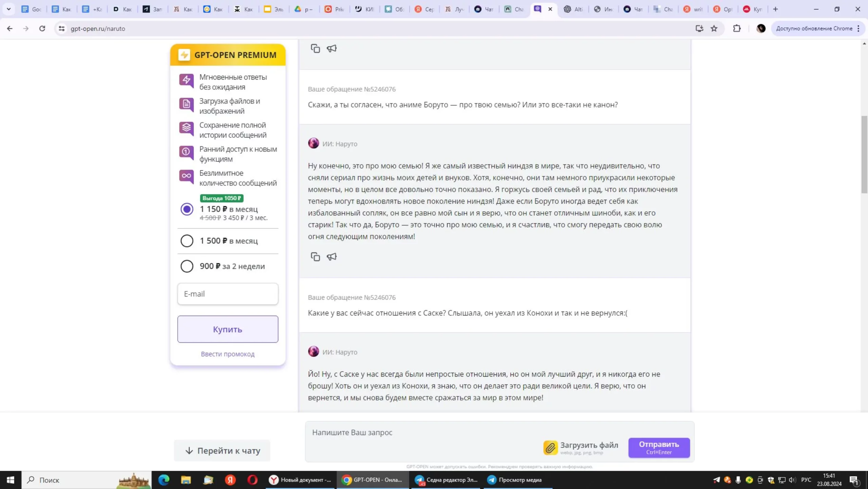This screenshot has height=489, width=868.
Task: Open Chrome extensions puzzle icon
Action: (x=737, y=29)
